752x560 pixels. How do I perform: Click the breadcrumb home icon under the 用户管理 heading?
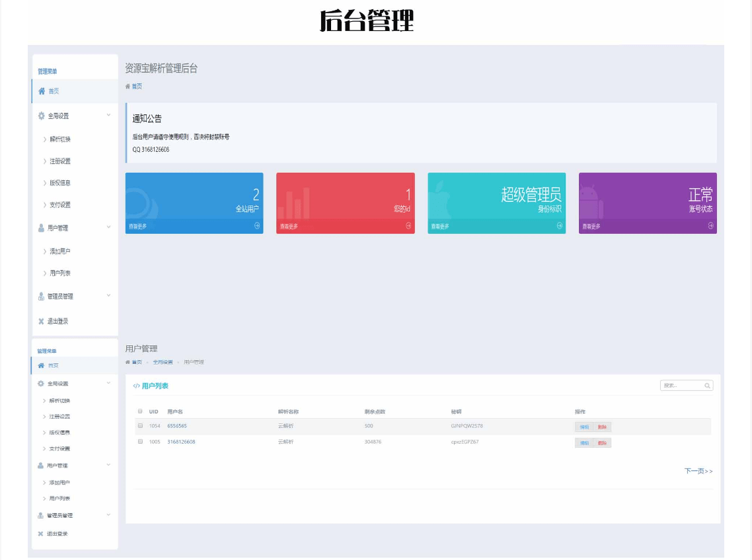128,362
